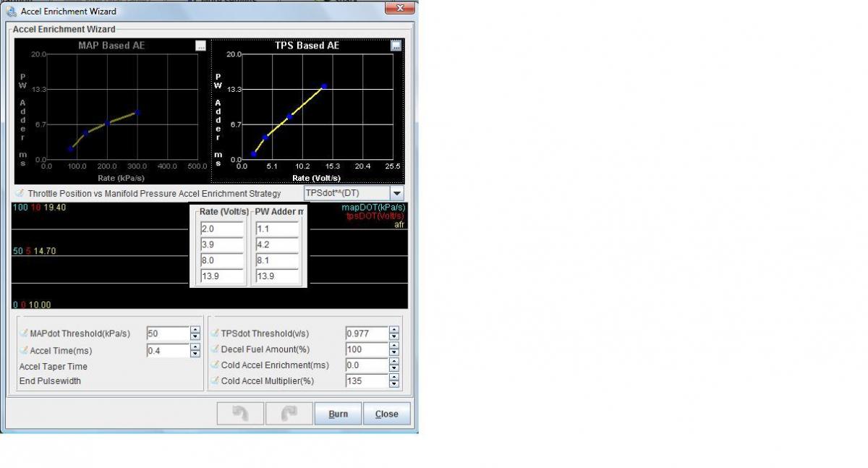Image resolution: width=868 pixels, height=468 pixels.
Task: Select the Rate (Volt/s) cell showing 2.0
Action: (x=222, y=229)
